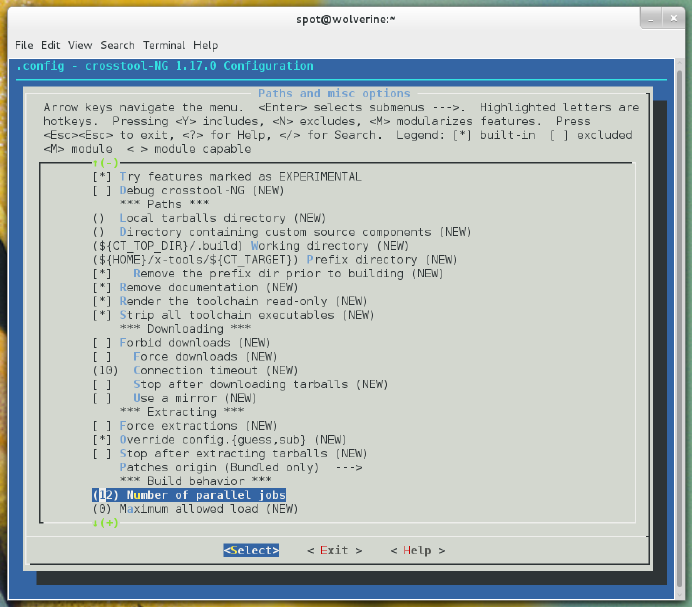Click the *** Extracting *** heading

[x=181, y=411]
